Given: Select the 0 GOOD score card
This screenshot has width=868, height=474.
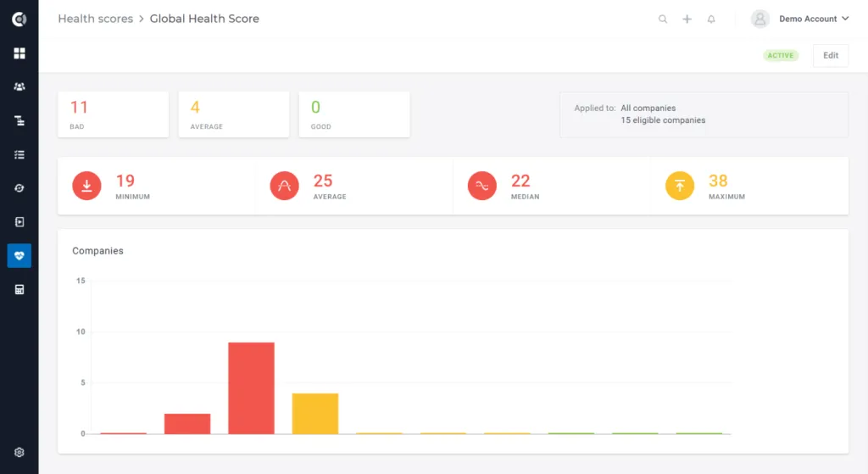Looking at the screenshot, I should (x=354, y=114).
